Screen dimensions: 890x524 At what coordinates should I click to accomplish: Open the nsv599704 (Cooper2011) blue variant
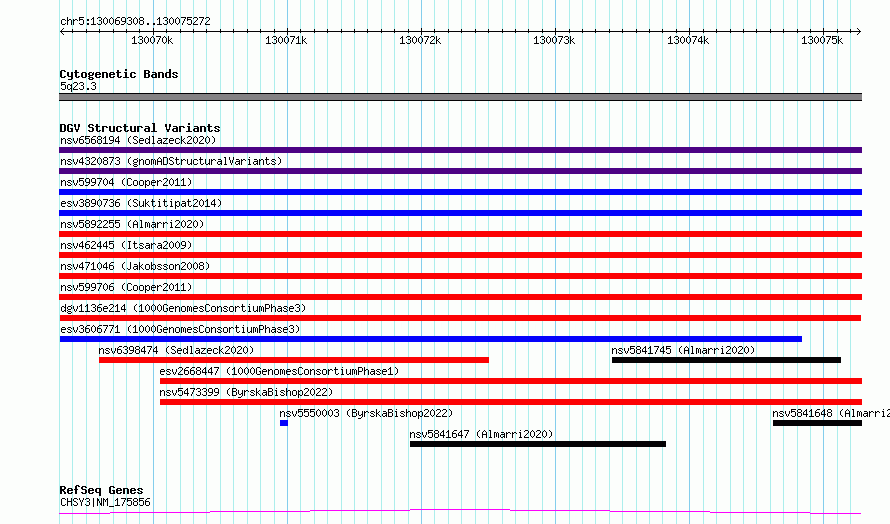coord(460,192)
